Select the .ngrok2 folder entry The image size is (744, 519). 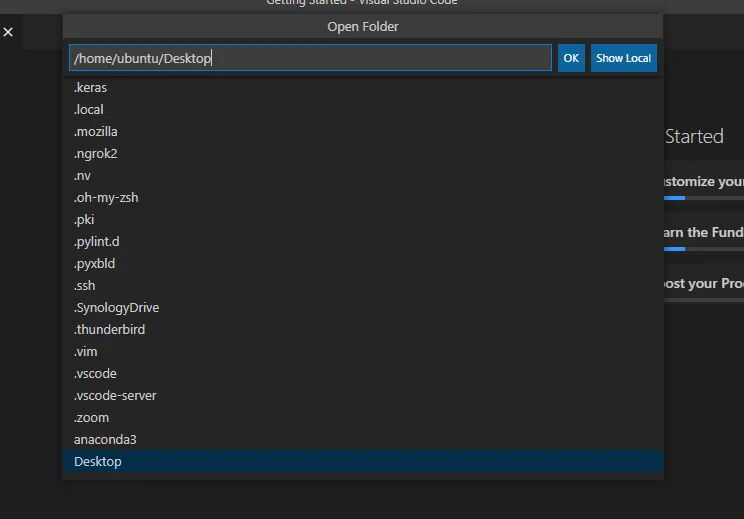pos(96,154)
